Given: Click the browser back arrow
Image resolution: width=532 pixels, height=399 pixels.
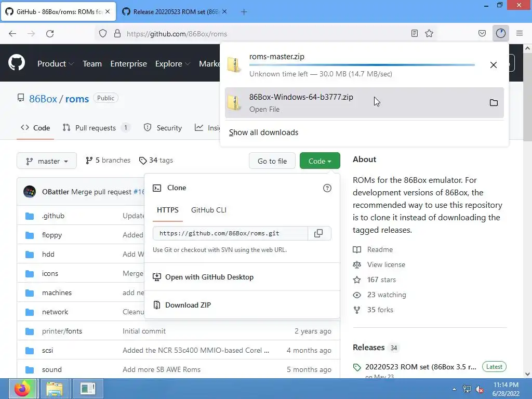Looking at the screenshot, I should (12, 34).
